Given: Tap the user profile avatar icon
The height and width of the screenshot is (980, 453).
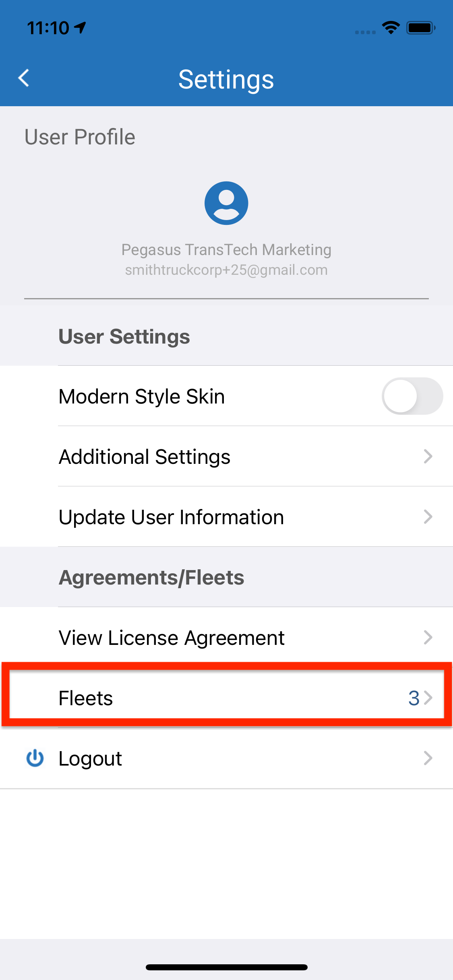Looking at the screenshot, I should (226, 203).
